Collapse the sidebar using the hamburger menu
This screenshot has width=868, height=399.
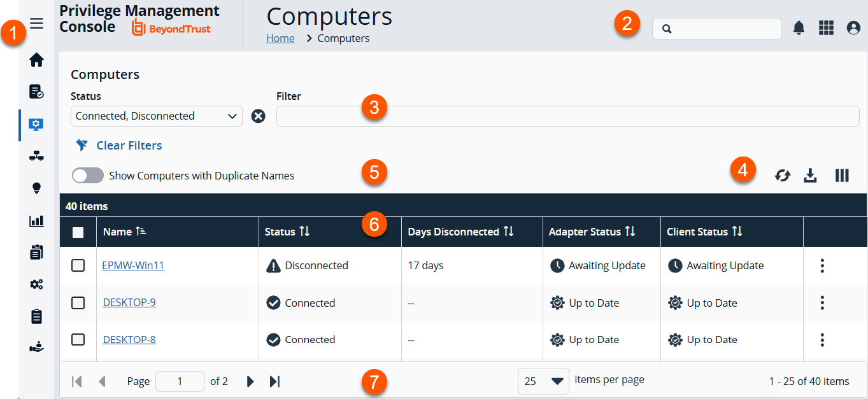coord(36,23)
